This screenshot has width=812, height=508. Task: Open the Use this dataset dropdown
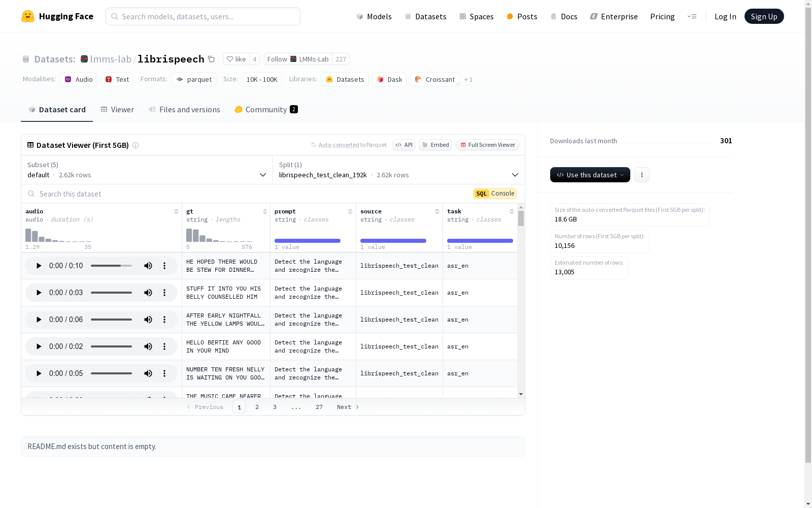[590, 175]
